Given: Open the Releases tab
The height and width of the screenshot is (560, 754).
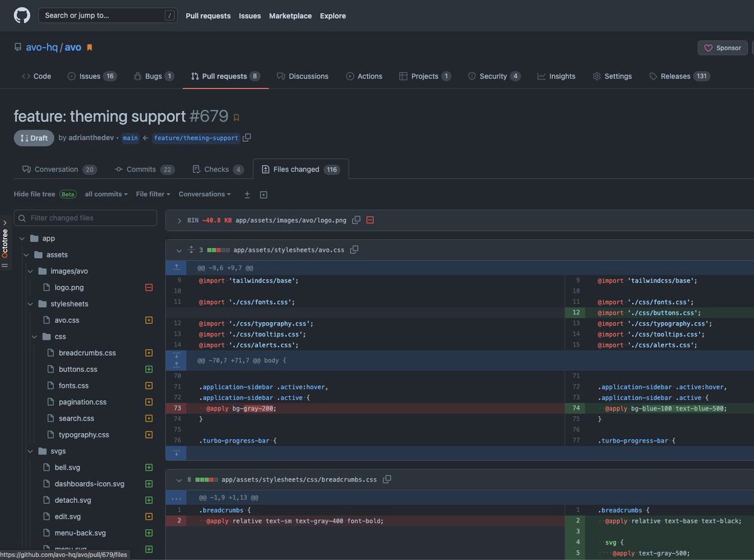Looking at the screenshot, I should tap(679, 76).
